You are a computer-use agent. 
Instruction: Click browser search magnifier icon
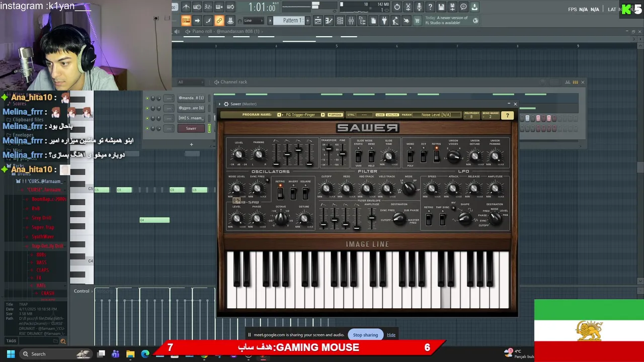[x=63, y=341]
